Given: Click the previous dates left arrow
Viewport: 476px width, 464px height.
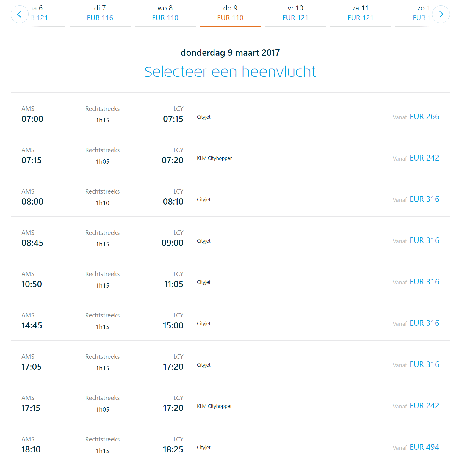Looking at the screenshot, I should tap(20, 14).
